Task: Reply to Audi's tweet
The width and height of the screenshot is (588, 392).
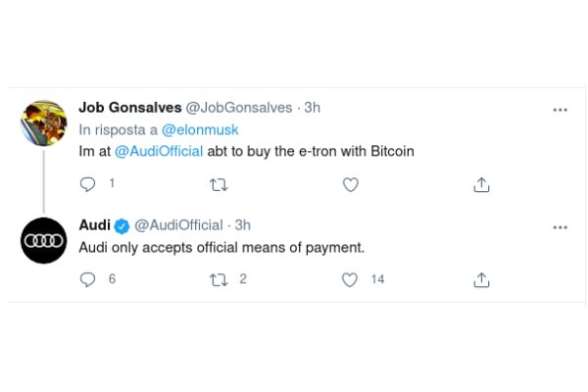Action: tap(87, 279)
